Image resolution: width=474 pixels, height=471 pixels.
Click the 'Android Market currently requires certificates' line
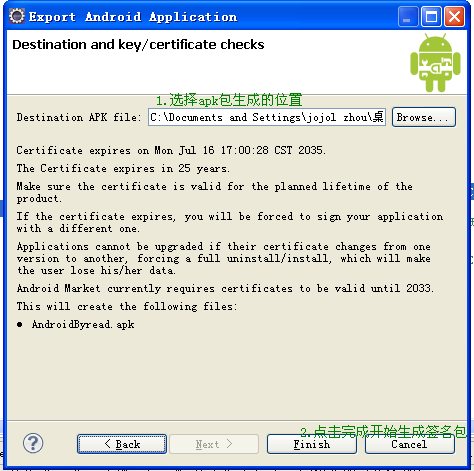[x=225, y=288]
